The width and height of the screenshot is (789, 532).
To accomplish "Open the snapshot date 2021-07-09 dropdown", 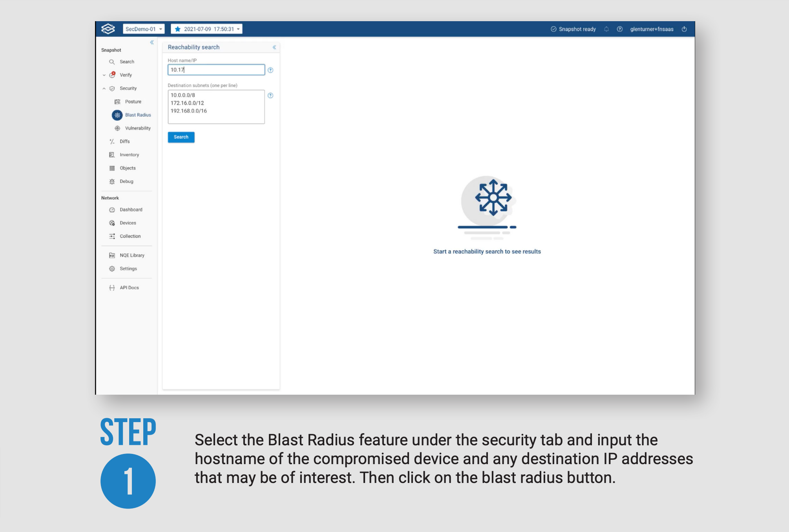I will [x=206, y=29].
